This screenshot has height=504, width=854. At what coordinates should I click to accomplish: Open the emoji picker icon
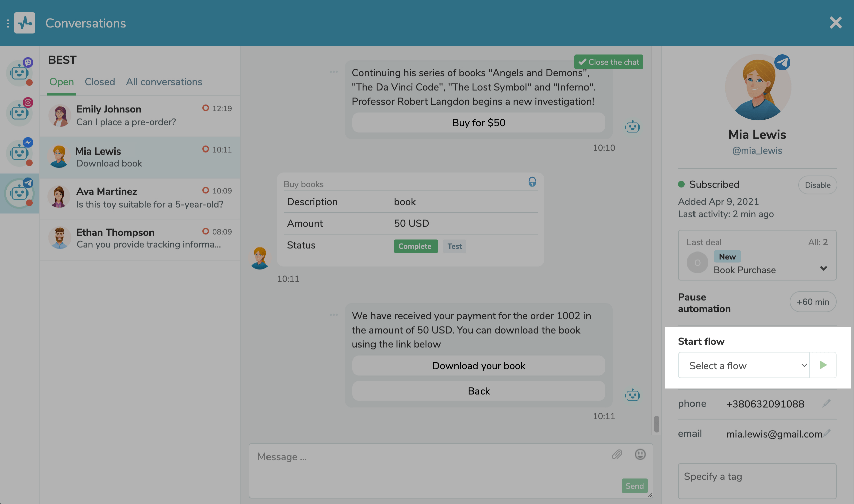coord(640,455)
